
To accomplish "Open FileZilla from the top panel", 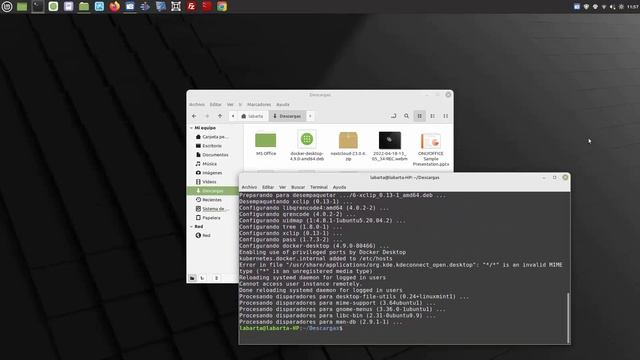I will (191, 6).
